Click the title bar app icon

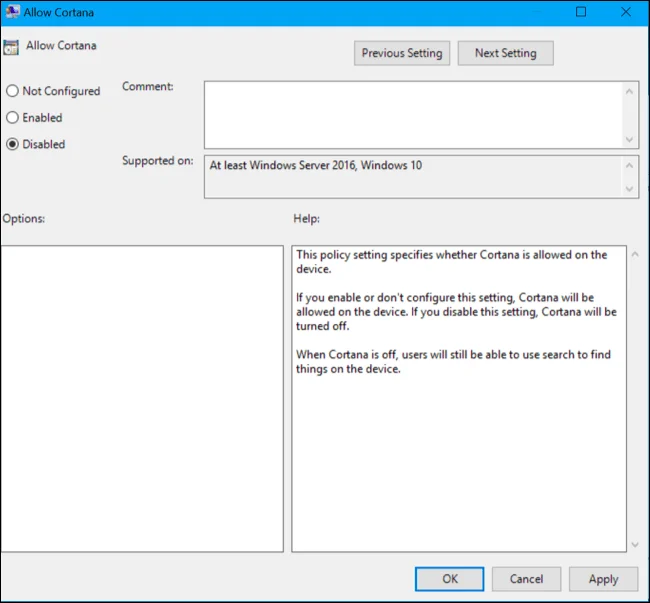[x=12, y=12]
